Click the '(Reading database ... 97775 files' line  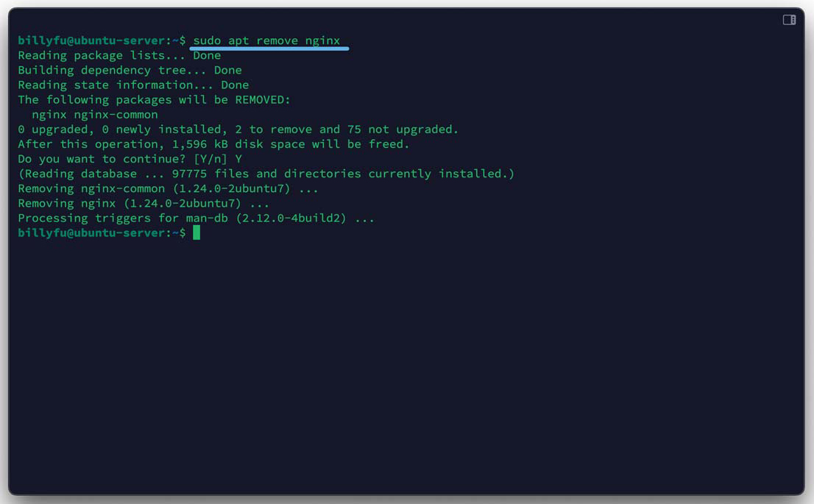[266, 174]
